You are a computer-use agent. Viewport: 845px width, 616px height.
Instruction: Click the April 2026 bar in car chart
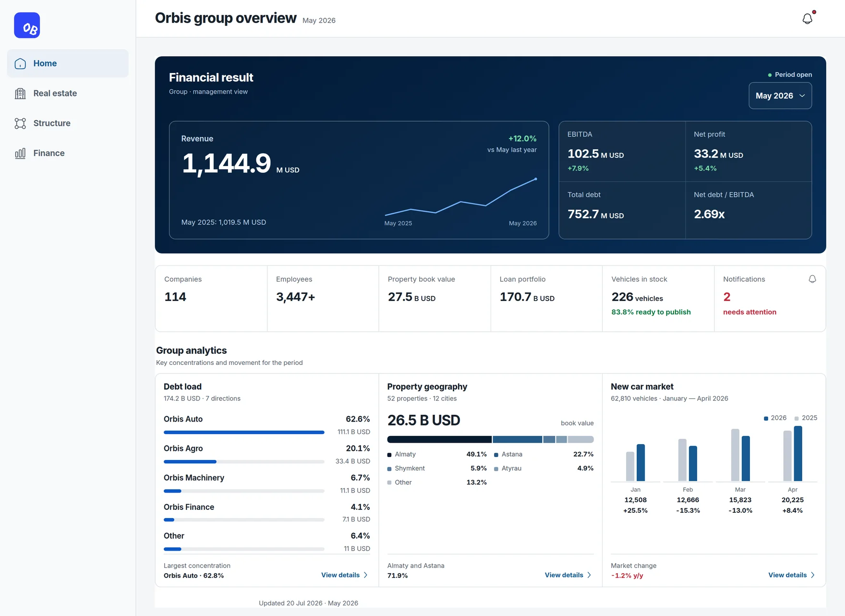click(798, 453)
